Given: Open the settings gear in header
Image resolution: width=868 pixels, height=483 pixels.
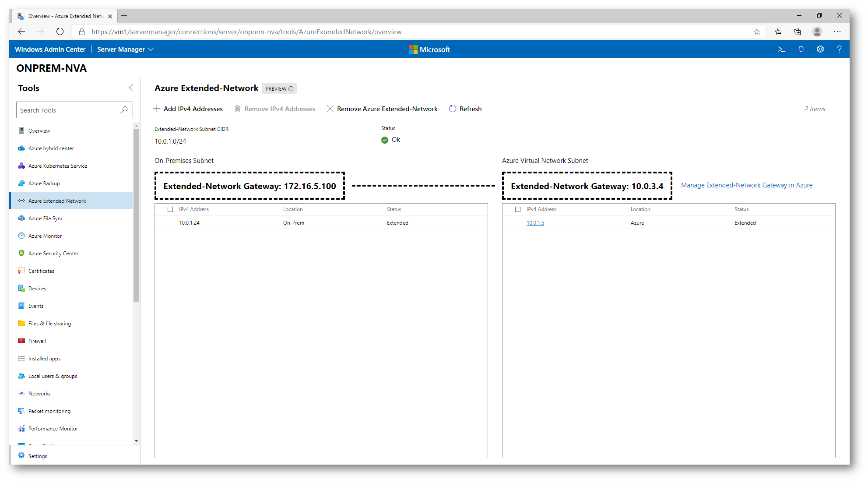Looking at the screenshot, I should [820, 49].
